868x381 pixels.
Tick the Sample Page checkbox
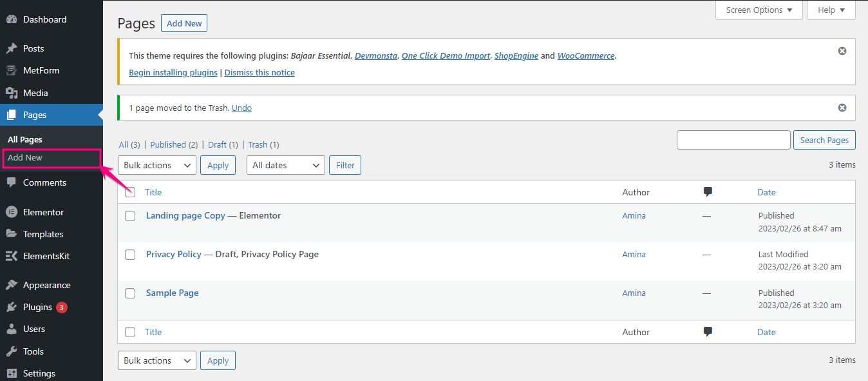point(130,293)
